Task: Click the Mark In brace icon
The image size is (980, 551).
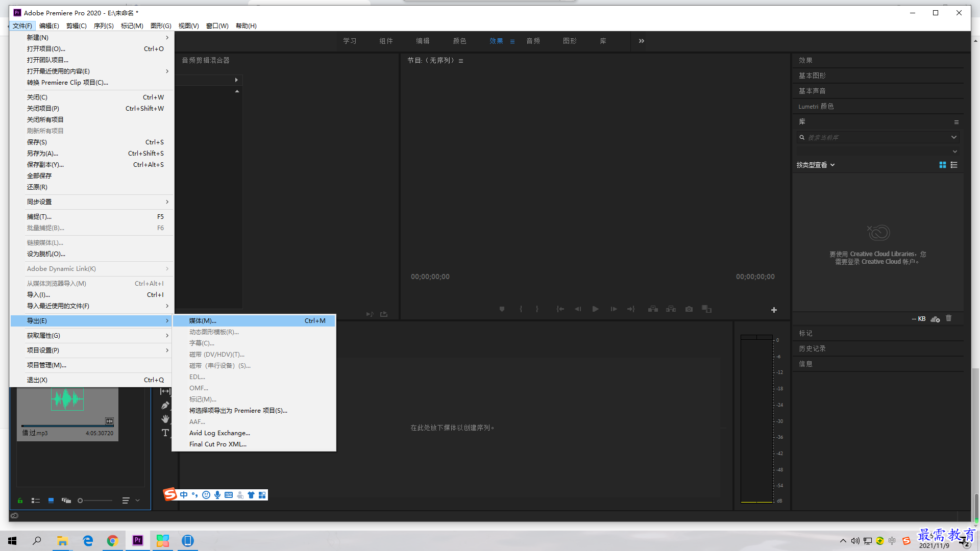Action: pyautogui.click(x=521, y=309)
